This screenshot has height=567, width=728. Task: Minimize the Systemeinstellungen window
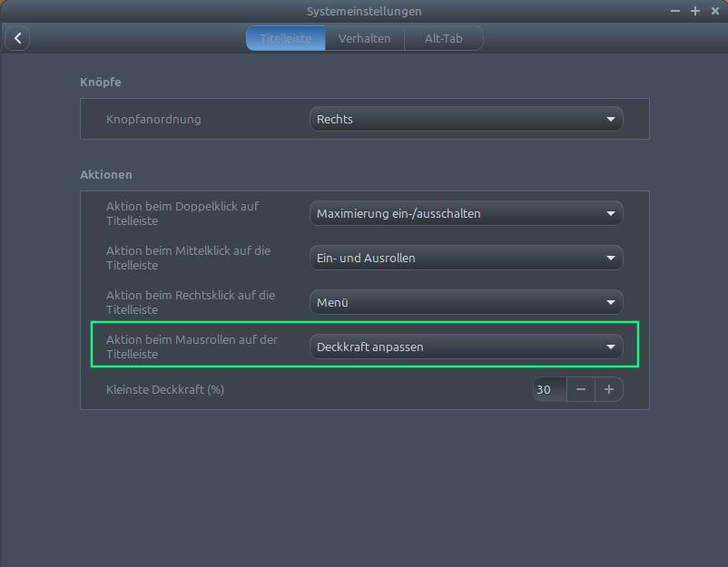tap(675, 11)
